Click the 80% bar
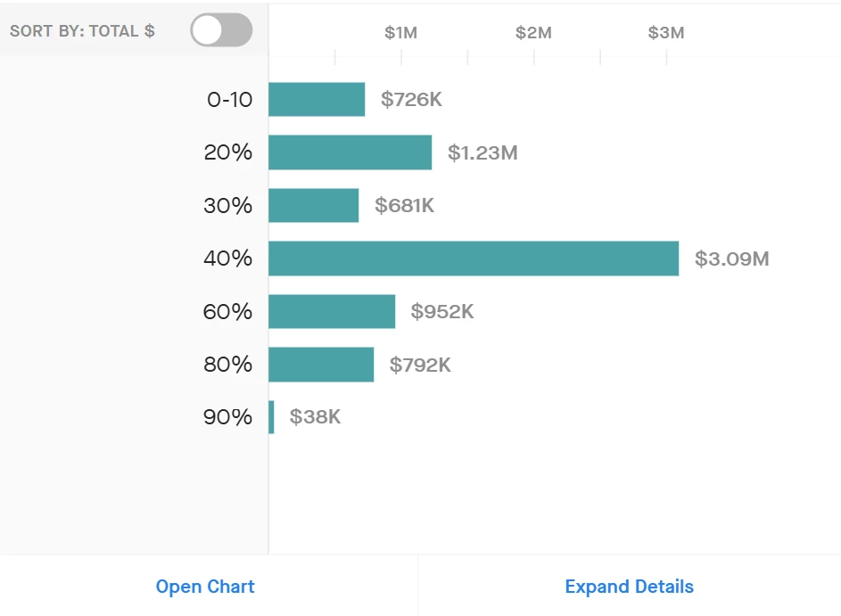The image size is (841, 616). 321,365
